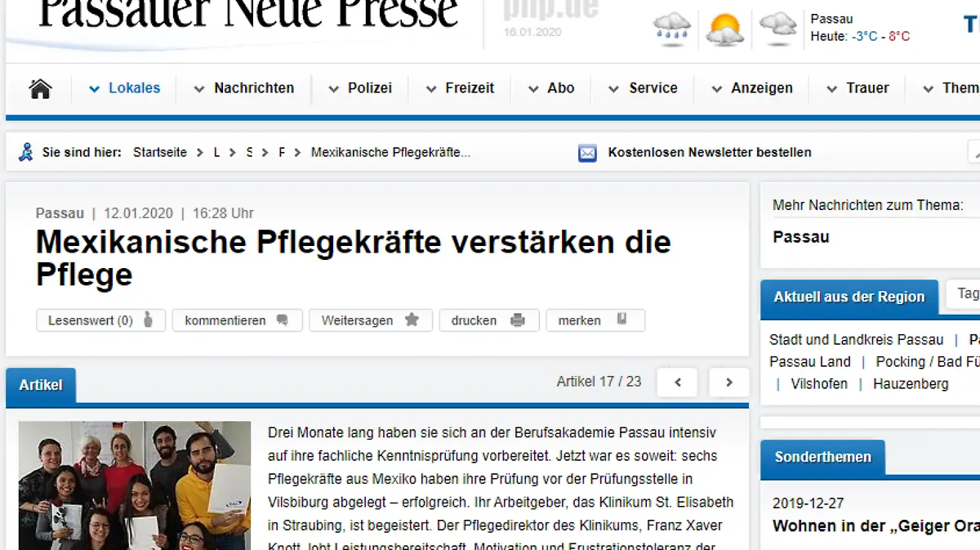Bookmark the article using merken button
980x550 pixels.
coord(595,320)
